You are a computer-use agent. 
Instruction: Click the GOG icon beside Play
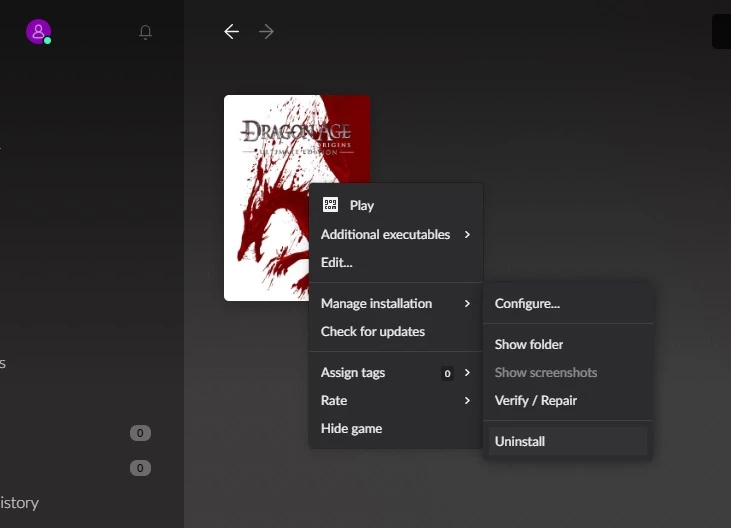click(331, 205)
